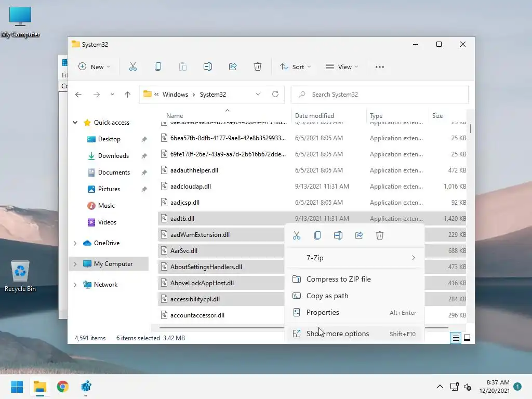Click Copy icon in context menu
Viewport: 532px width, 399px height.
click(x=317, y=235)
